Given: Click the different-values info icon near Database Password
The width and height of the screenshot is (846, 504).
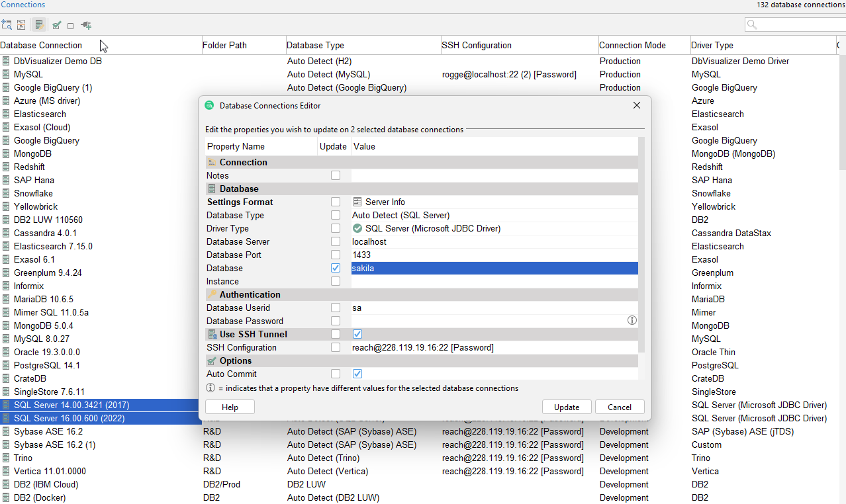Looking at the screenshot, I should pos(632,320).
